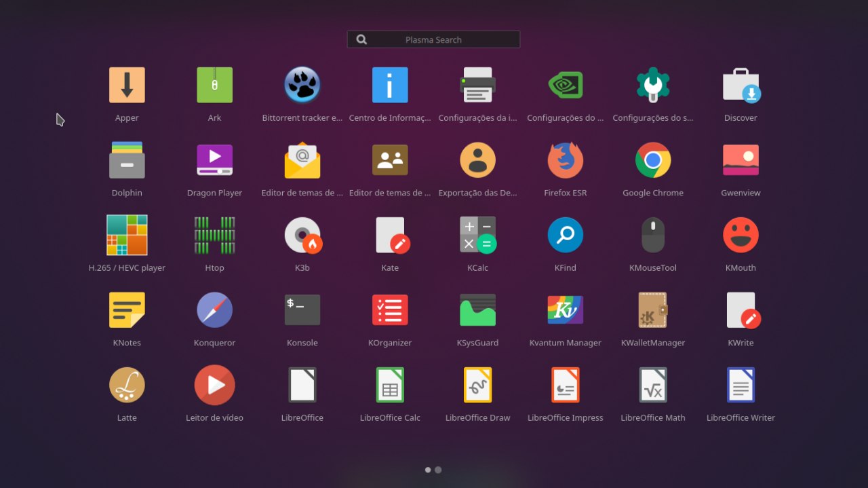Launch the K3b disc burner
Viewport: 868px width, 488px height.
point(302,235)
